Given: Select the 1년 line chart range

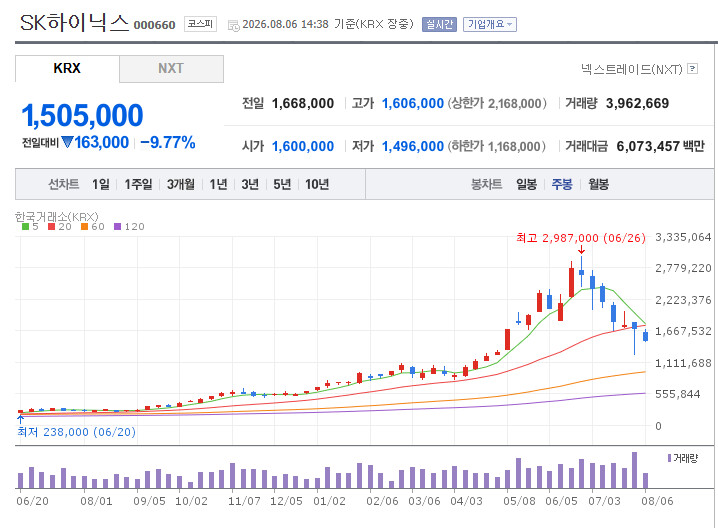Looking at the screenshot, I should click(x=218, y=184).
